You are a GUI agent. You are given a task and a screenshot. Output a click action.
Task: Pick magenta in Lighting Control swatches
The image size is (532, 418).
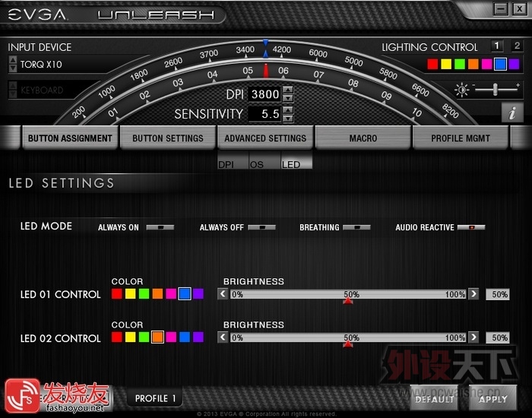(x=487, y=64)
